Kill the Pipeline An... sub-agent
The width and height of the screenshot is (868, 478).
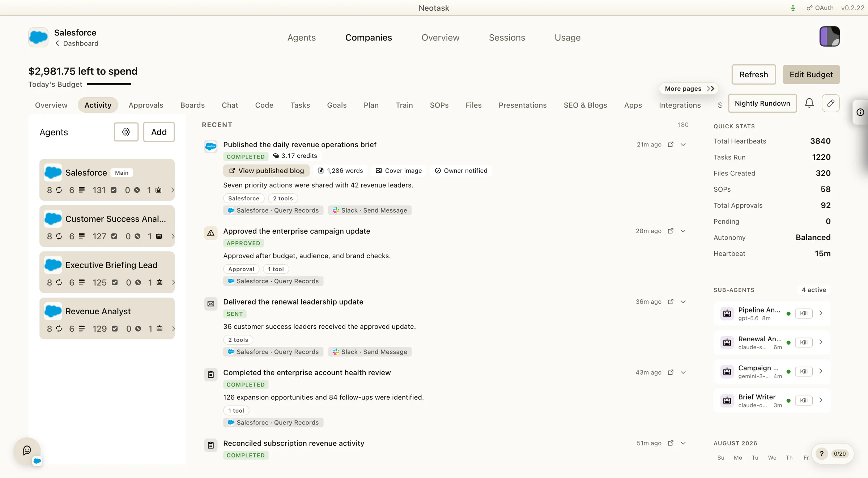click(x=804, y=313)
